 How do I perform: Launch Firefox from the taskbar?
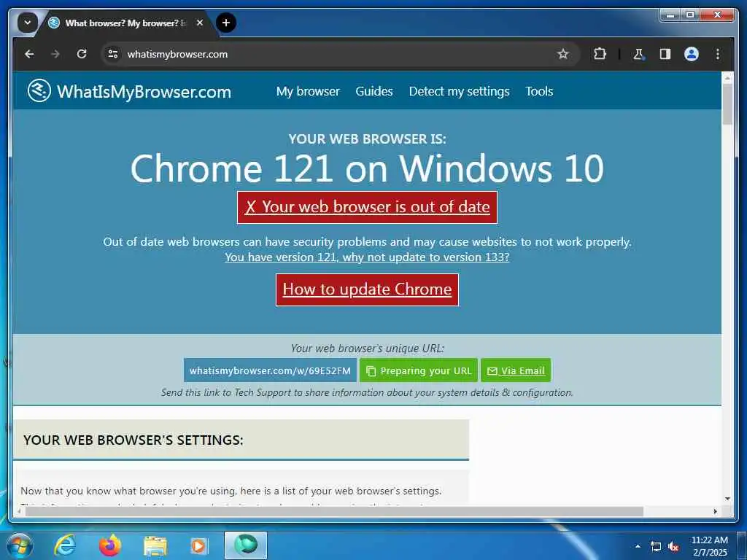point(109,545)
